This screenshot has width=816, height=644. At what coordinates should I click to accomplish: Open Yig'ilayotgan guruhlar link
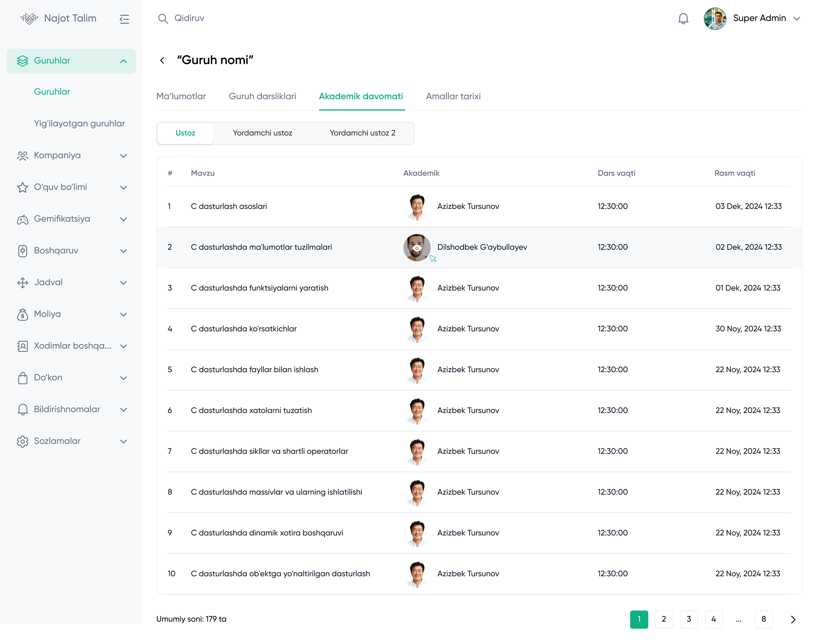click(x=79, y=124)
